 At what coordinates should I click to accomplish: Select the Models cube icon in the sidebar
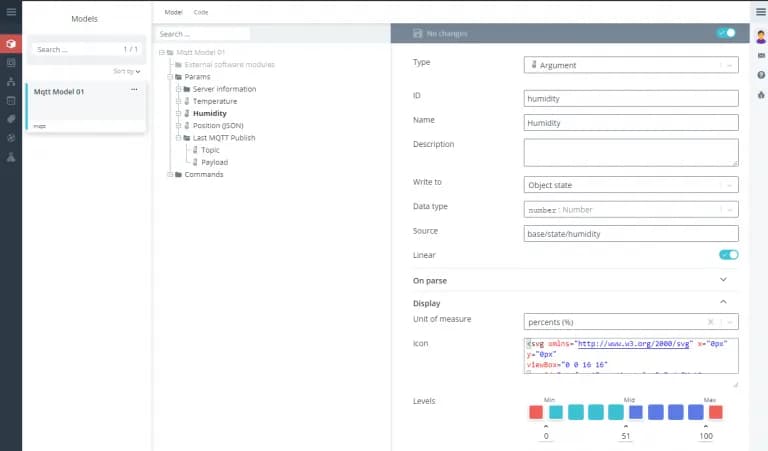[11, 44]
